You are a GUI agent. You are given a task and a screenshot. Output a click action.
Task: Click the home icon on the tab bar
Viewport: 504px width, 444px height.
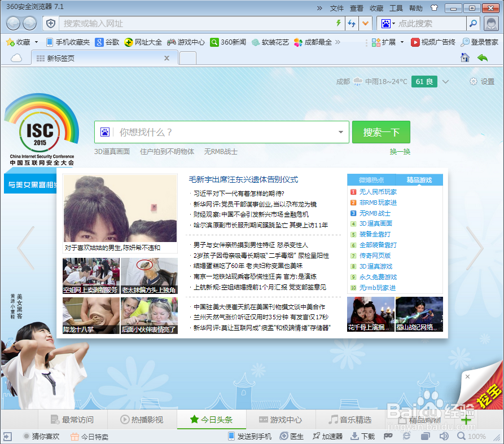(465, 58)
